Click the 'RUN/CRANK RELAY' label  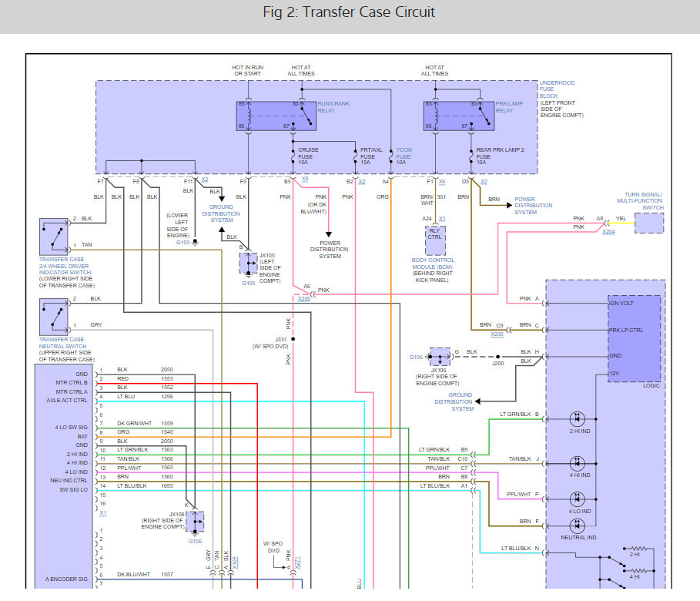pos(333,107)
